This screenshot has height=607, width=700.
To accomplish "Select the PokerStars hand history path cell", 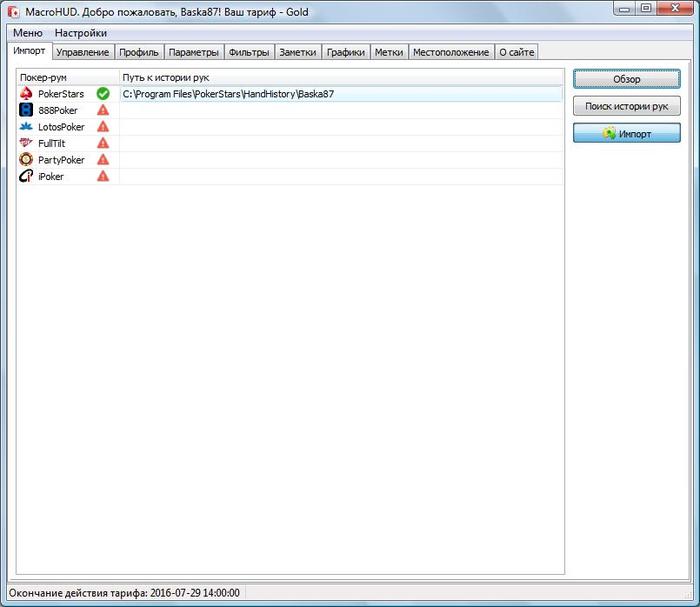I will point(341,94).
